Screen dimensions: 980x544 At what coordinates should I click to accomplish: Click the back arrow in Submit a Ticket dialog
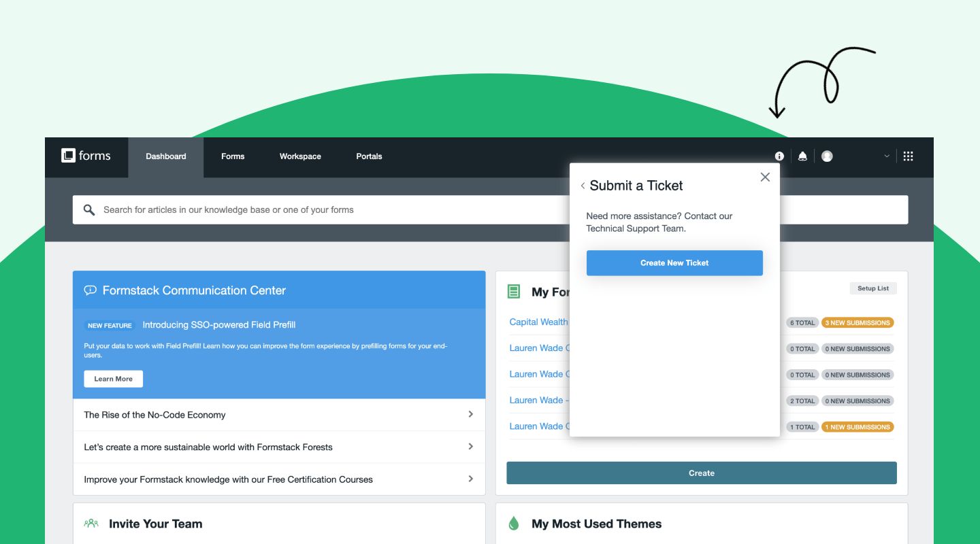583,185
